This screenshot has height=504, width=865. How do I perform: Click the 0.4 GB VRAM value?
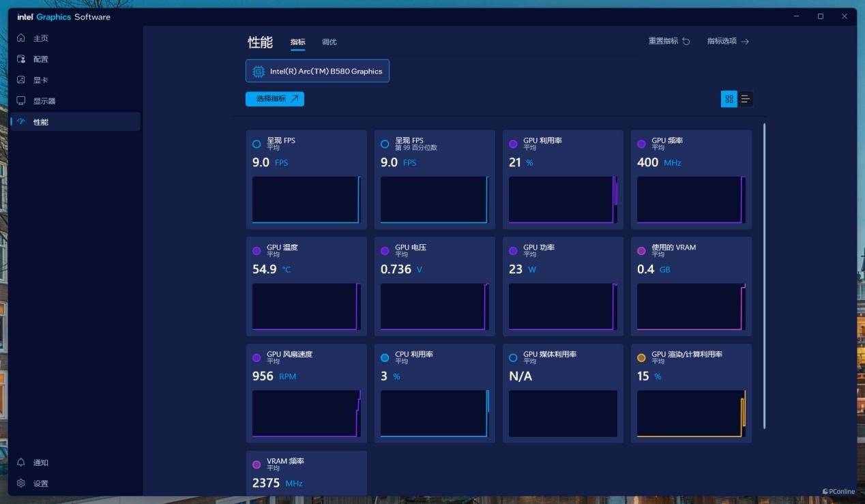click(x=654, y=269)
